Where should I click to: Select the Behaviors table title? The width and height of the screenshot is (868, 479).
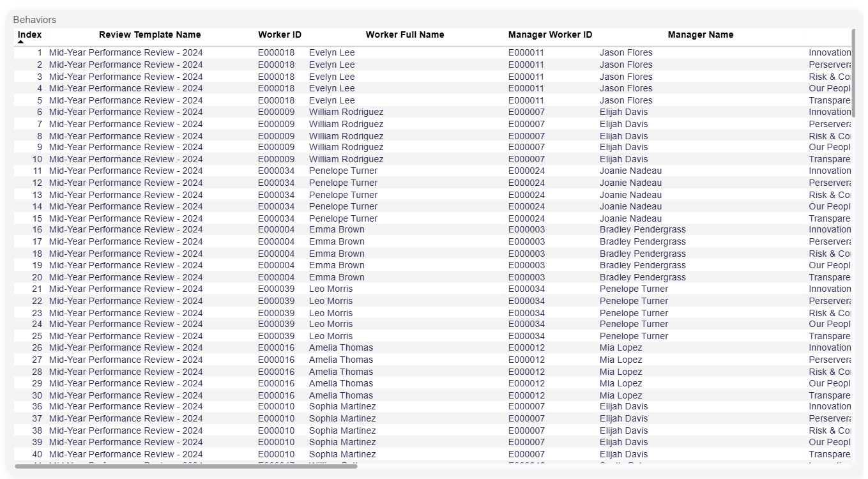34,20
